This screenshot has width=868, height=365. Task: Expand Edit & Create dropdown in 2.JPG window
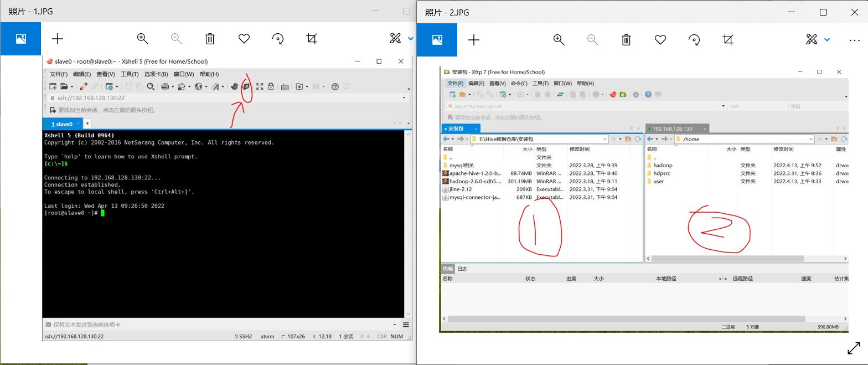pyautogui.click(x=827, y=39)
